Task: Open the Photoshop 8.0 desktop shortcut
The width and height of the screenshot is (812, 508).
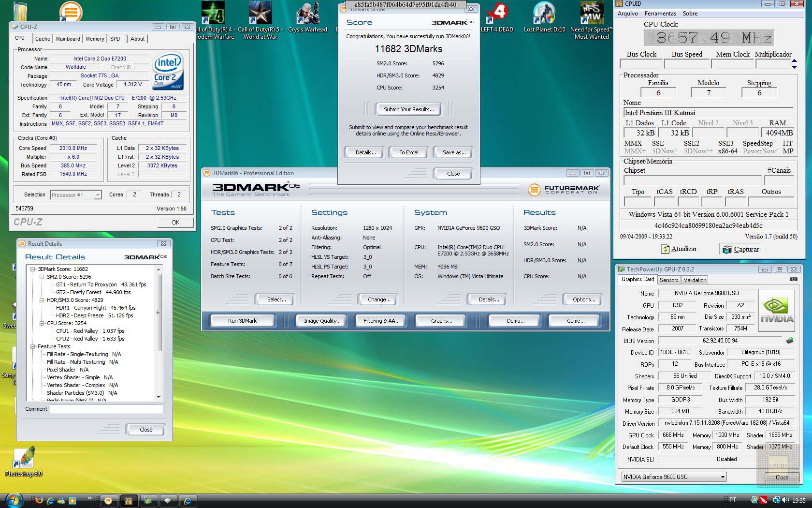Action: coord(24,462)
